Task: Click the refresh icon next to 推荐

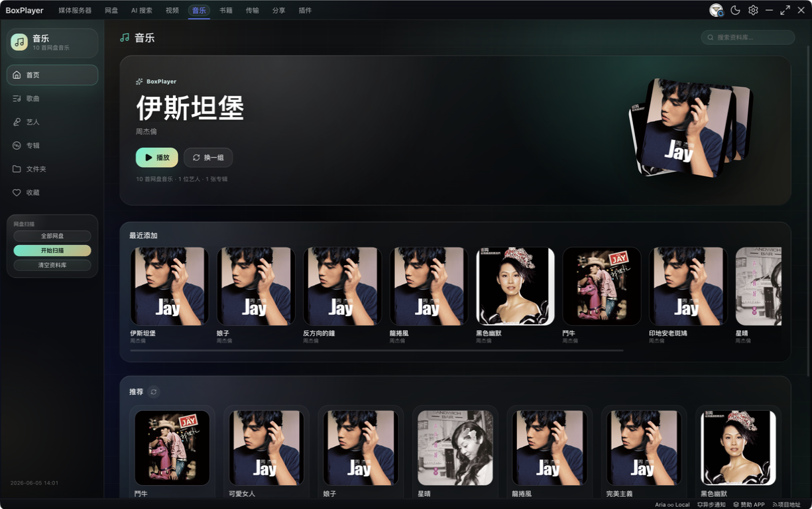Action: [x=154, y=392]
